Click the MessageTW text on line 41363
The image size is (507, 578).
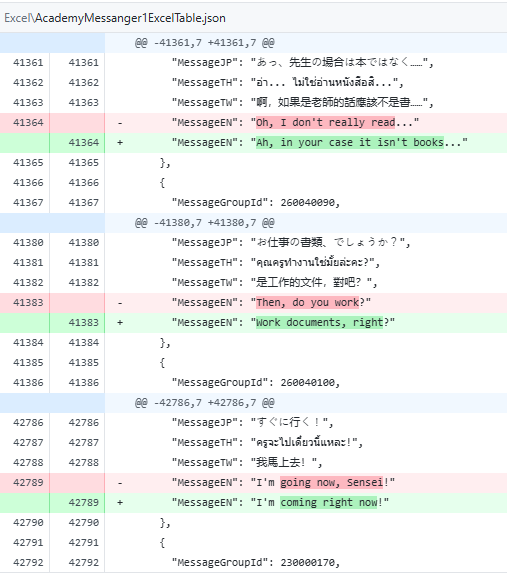(302, 102)
